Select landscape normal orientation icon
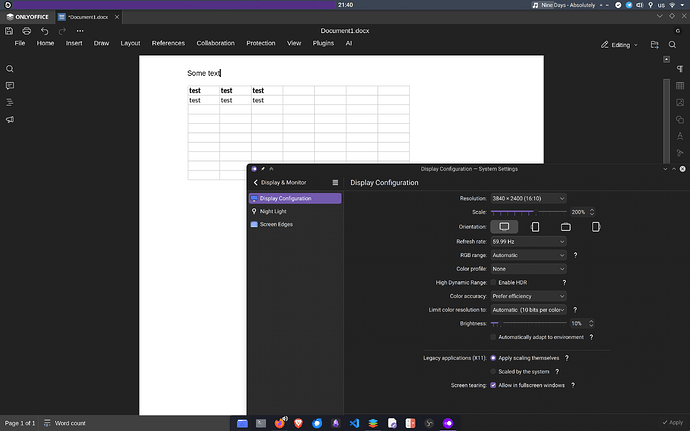 [x=504, y=227]
